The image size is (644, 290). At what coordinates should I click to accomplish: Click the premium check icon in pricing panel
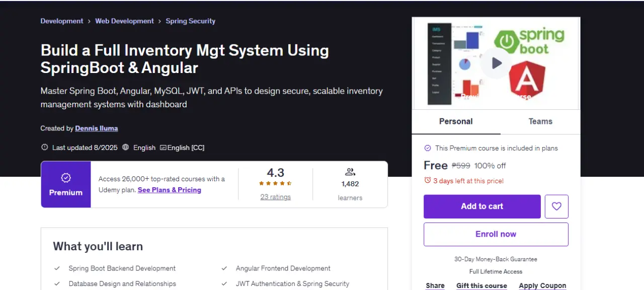[428, 148]
